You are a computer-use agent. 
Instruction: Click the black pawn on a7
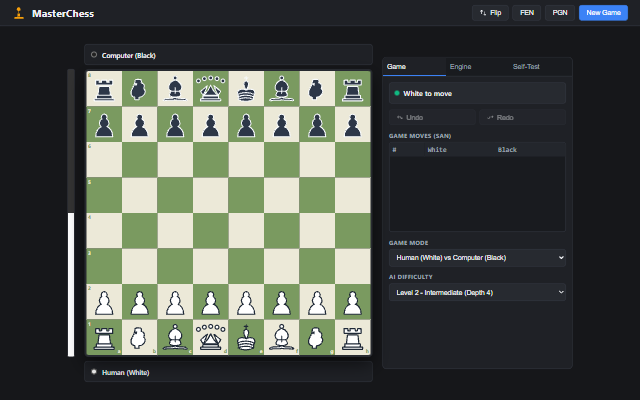[x=104, y=124]
